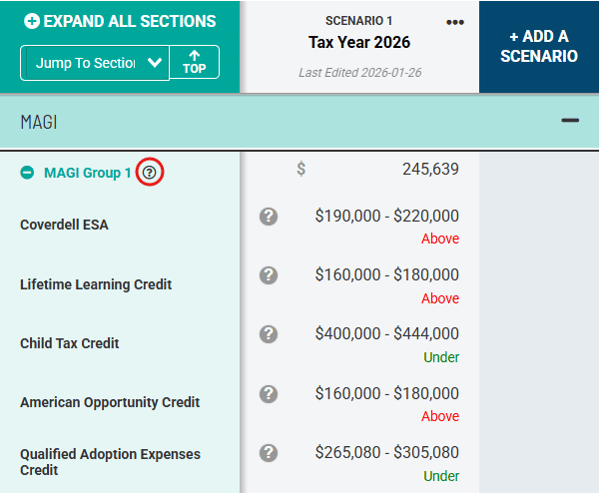Click Add a Scenario button
Screen dimensions: 604x493
(538, 47)
